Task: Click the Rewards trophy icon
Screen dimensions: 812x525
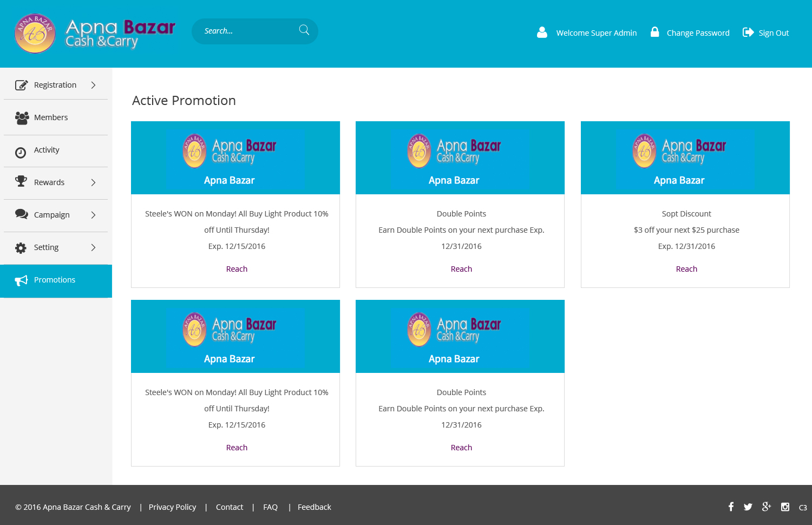Action: [x=21, y=181]
